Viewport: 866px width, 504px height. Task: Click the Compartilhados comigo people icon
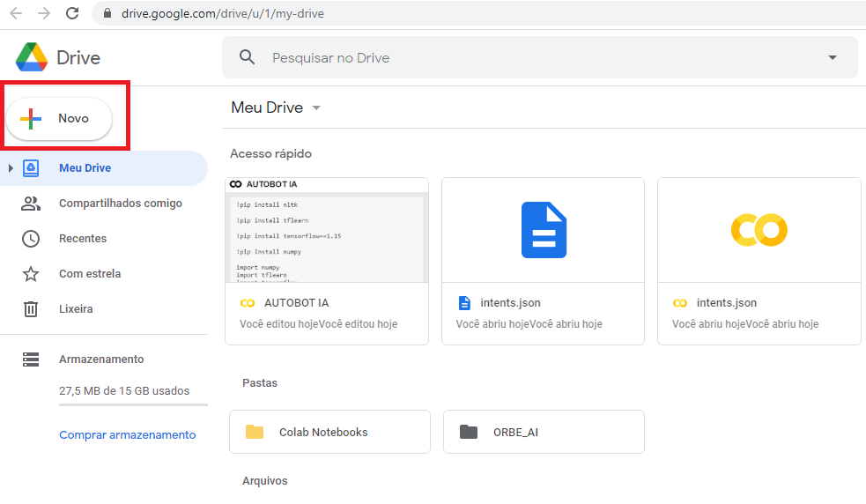click(31, 204)
